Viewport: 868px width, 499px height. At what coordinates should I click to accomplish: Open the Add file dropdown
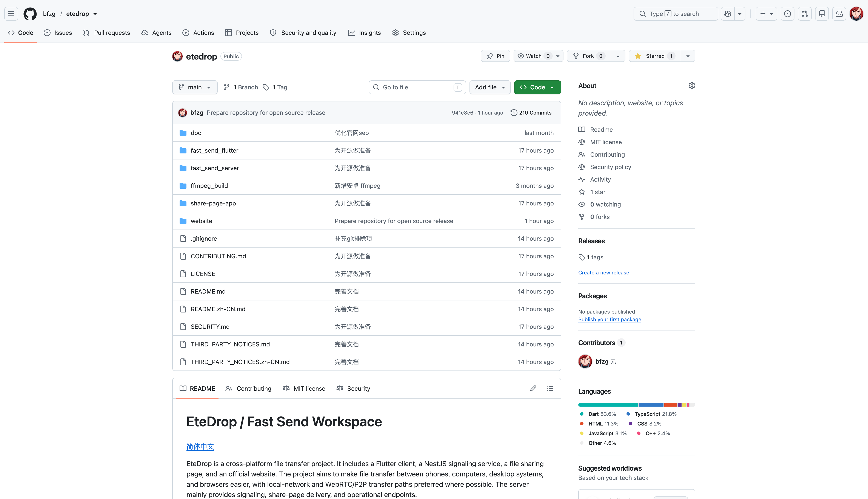490,87
